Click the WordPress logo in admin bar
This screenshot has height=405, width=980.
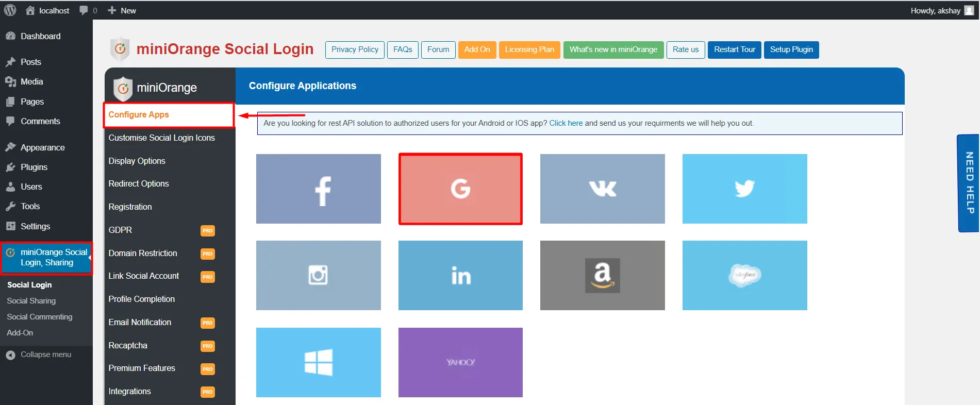tap(10, 10)
